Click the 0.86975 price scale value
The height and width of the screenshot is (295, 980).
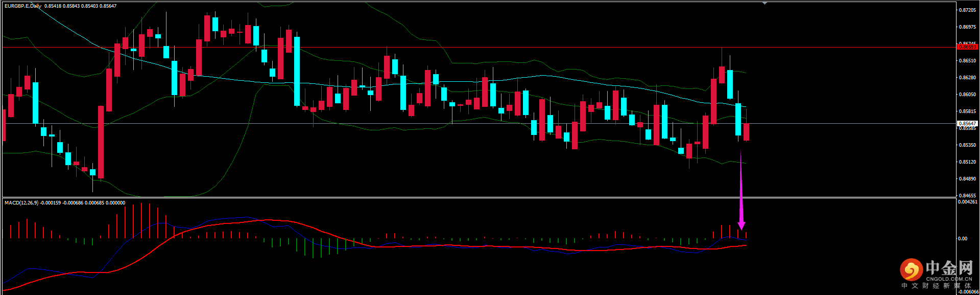click(x=967, y=27)
